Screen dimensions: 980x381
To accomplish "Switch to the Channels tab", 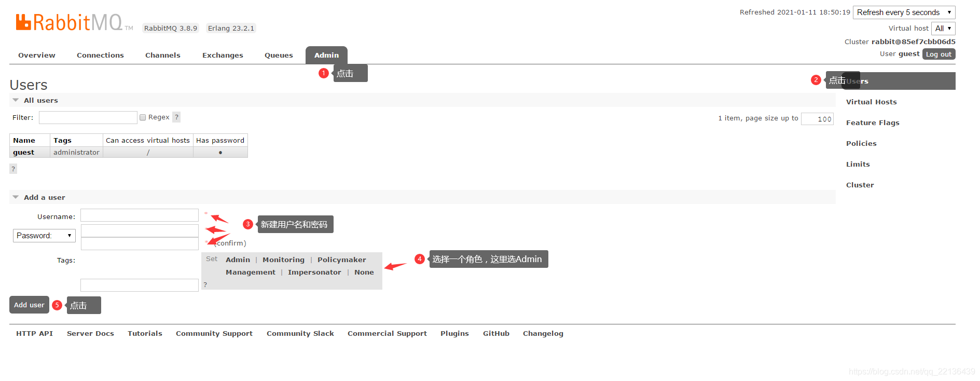I will [163, 55].
